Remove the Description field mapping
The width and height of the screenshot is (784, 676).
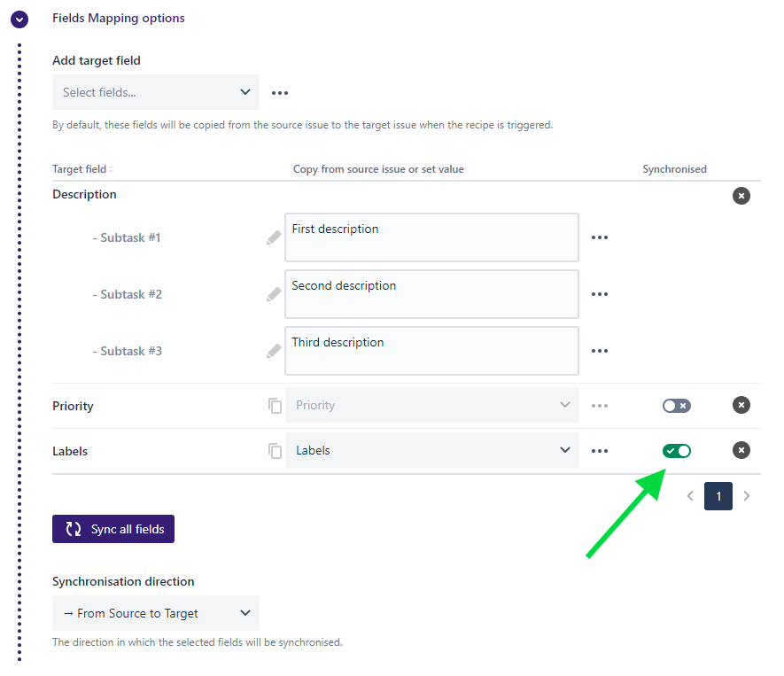click(741, 196)
